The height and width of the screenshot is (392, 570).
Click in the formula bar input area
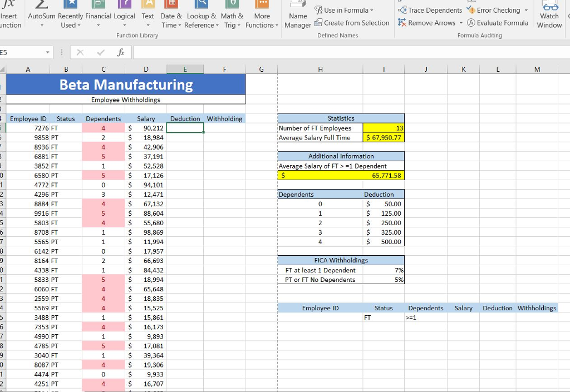pyautogui.click(x=351, y=53)
